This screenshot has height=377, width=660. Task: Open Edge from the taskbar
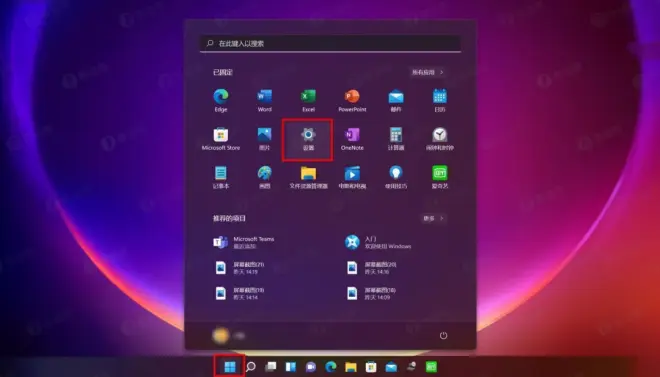(331, 367)
